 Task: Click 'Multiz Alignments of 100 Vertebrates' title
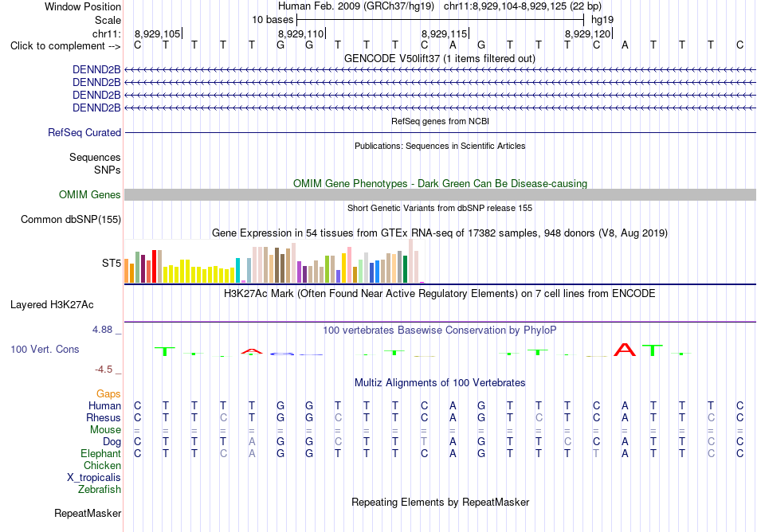(x=440, y=382)
